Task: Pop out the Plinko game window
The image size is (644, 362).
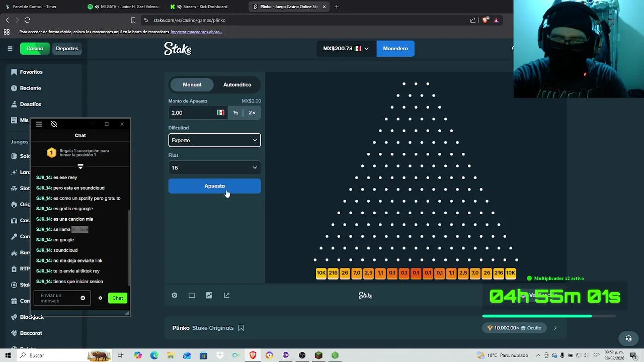Action: pos(227,295)
